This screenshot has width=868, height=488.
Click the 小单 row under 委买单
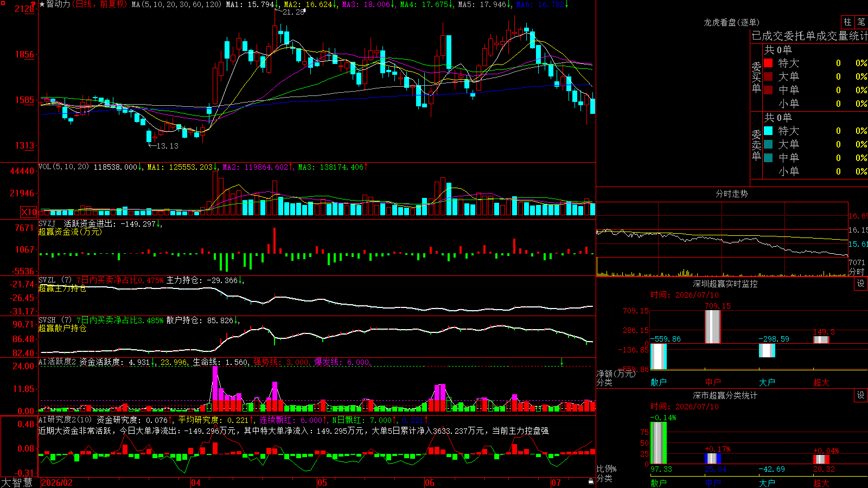(x=815, y=104)
